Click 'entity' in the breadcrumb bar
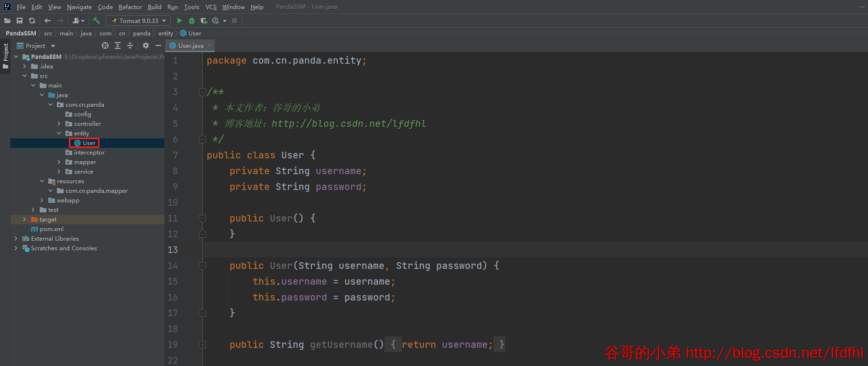Image resolution: width=868 pixels, height=366 pixels. tap(165, 33)
